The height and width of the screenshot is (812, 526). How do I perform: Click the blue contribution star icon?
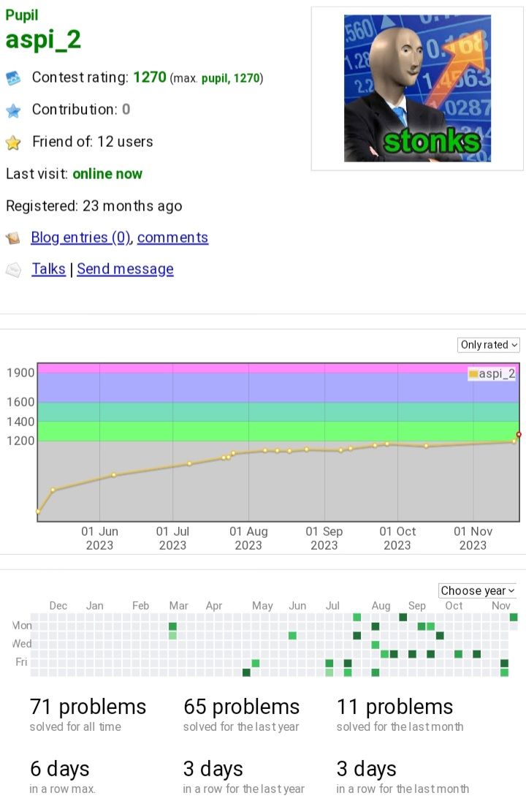pyautogui.click(x=13, y=110)
